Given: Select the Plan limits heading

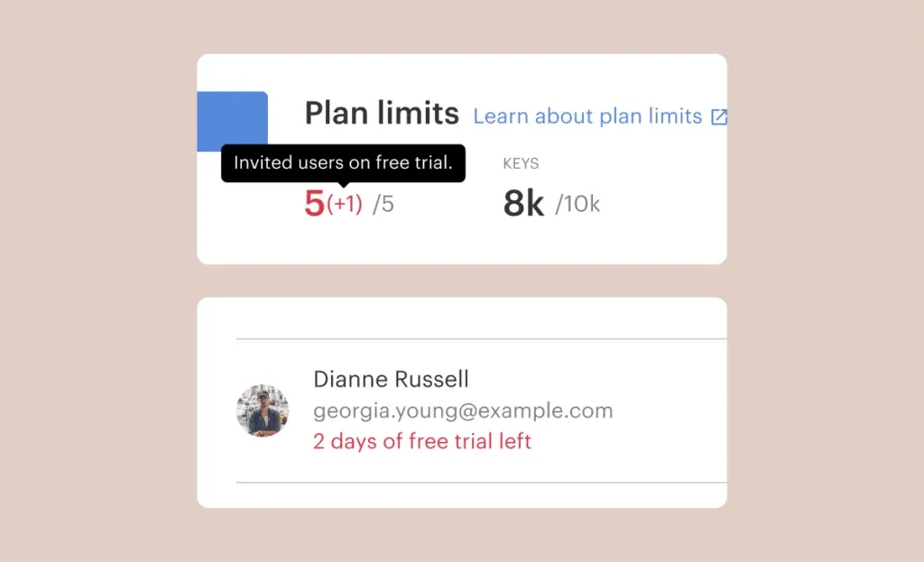Looking at the screenshot, I should point(382,114).
